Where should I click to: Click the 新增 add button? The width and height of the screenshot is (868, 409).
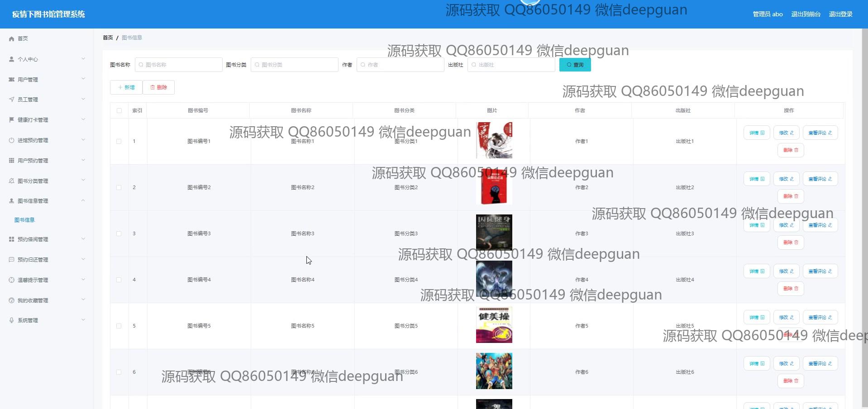coord(126,87)
